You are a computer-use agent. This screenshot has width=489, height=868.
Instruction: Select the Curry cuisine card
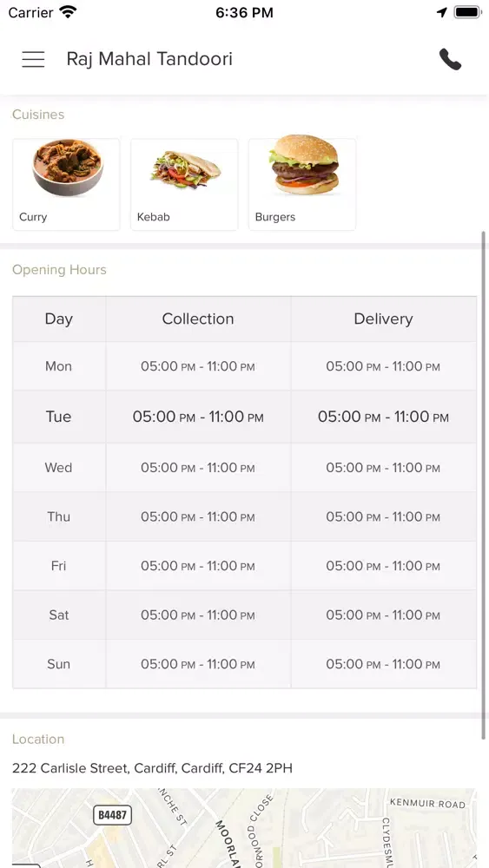[67, 184]
